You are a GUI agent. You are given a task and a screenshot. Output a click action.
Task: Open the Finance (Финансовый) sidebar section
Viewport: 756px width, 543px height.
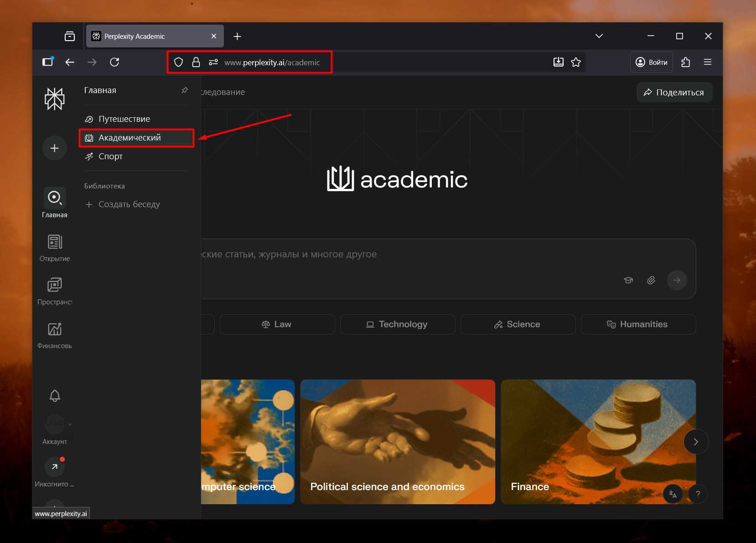pyautogui.click(x=55, y=335)
